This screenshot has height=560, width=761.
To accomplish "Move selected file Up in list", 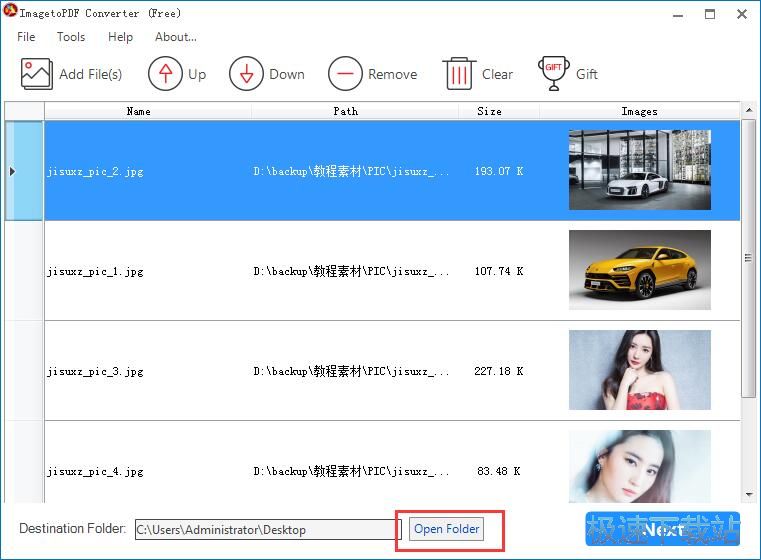I will pyautogui.click(x=165, y=74).
